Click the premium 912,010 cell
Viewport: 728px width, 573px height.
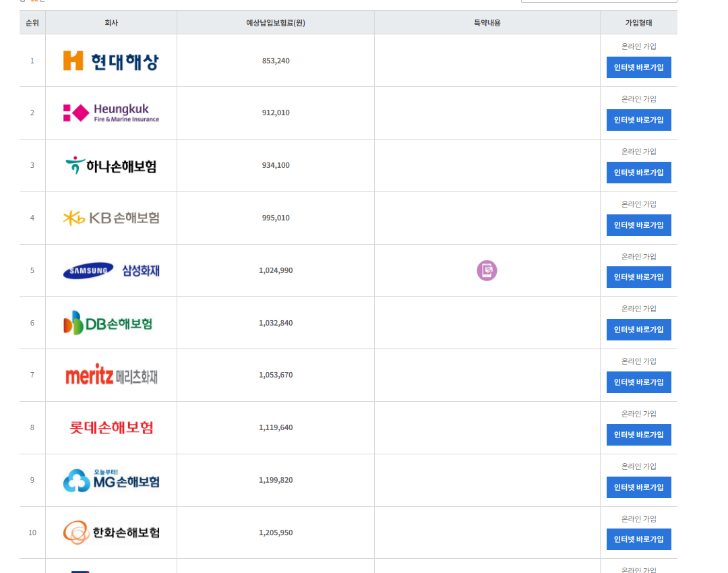click(x=275, y=113)
